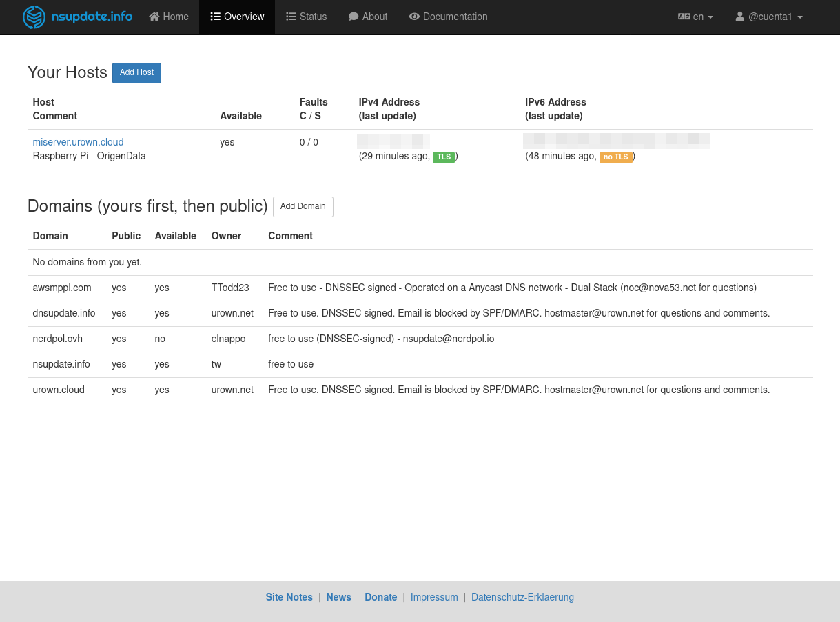Open the miserver.urown.cloud host link
This screenshot has width=840, height=622.
coord(78,142)
